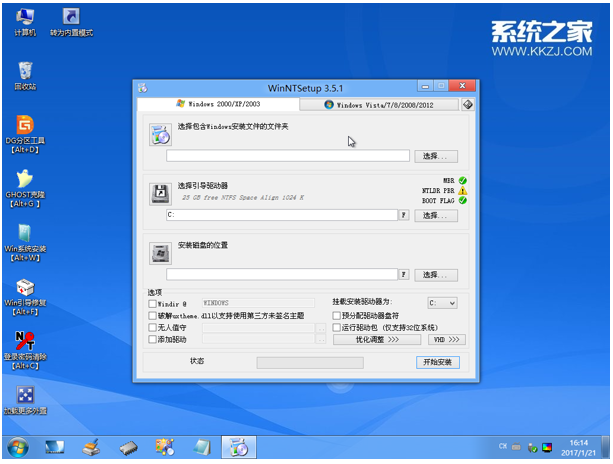The height and width of the screenshot is (464, 613).
Task: Click the taskbar clock showing 16:14
Action: coord(579,448)
